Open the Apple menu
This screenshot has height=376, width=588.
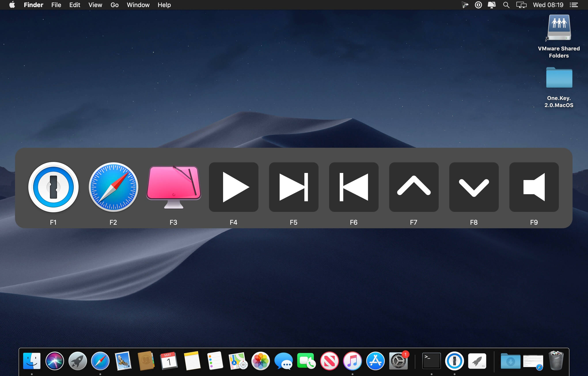point(12,5)
